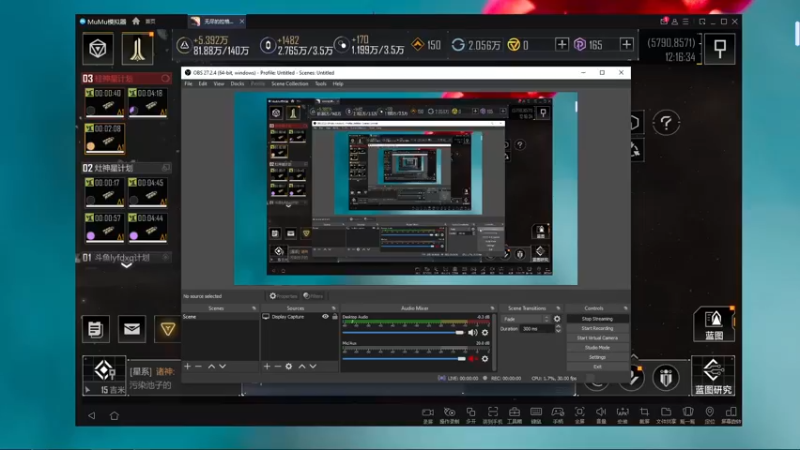Unmute Mic/Aux red speaker icon
Image resolution: width=800 pixels, height=450 pixels.
point(472,359)
